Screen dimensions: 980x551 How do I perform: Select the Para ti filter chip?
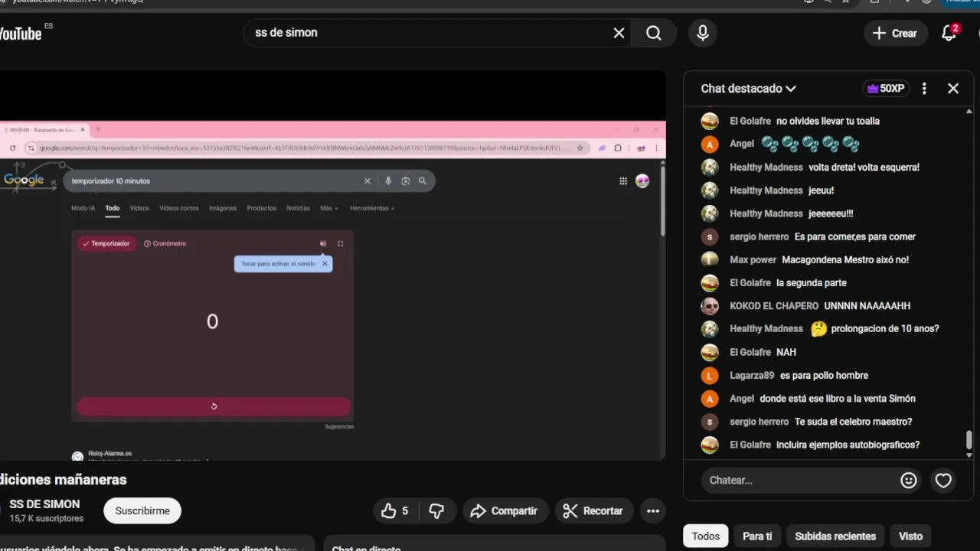pos(757,536)
